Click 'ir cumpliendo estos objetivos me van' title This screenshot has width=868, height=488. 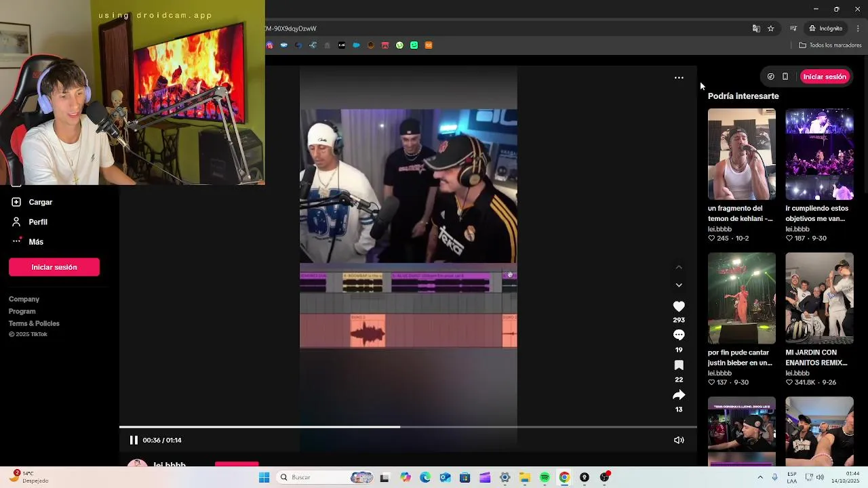click(817, 213)
